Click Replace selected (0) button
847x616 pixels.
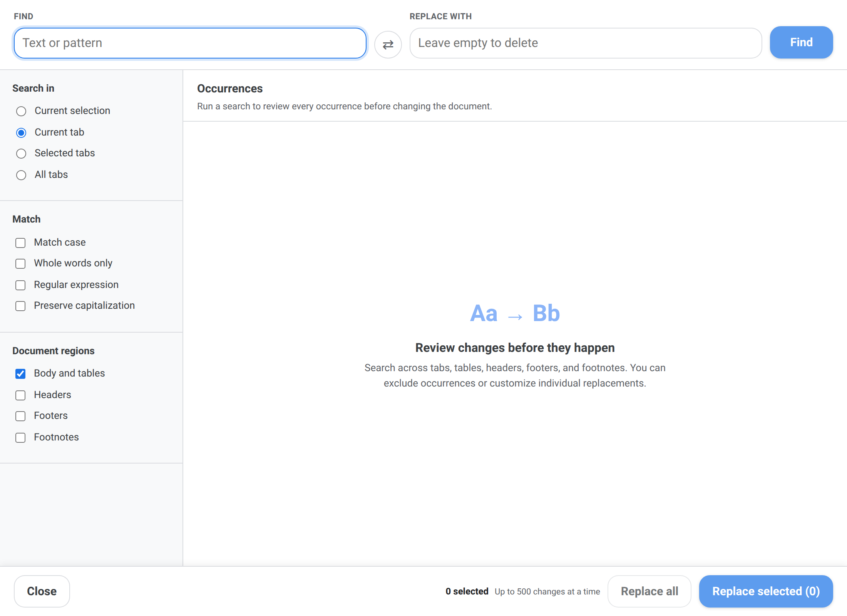point(766,591)
